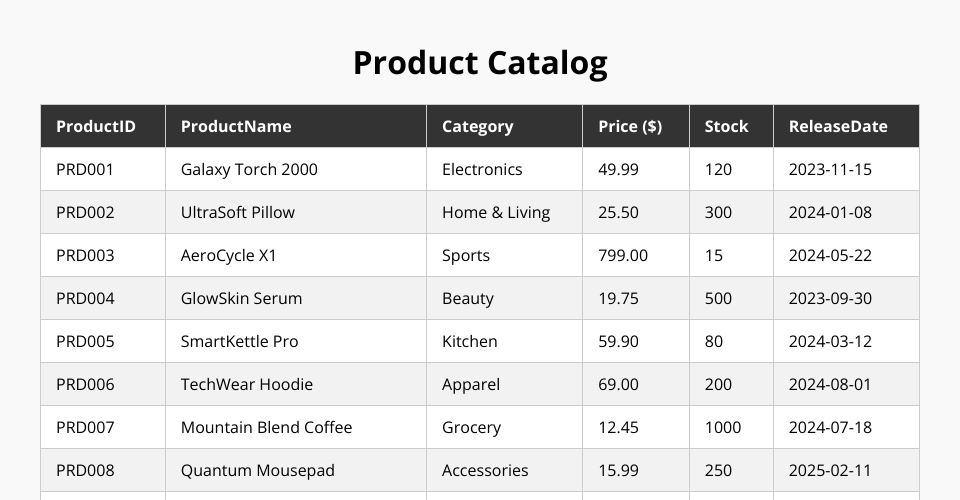Viewport: 960px width, 500px height.
Task: Select the stock value 1000 cell
Action: coord(723,427)
